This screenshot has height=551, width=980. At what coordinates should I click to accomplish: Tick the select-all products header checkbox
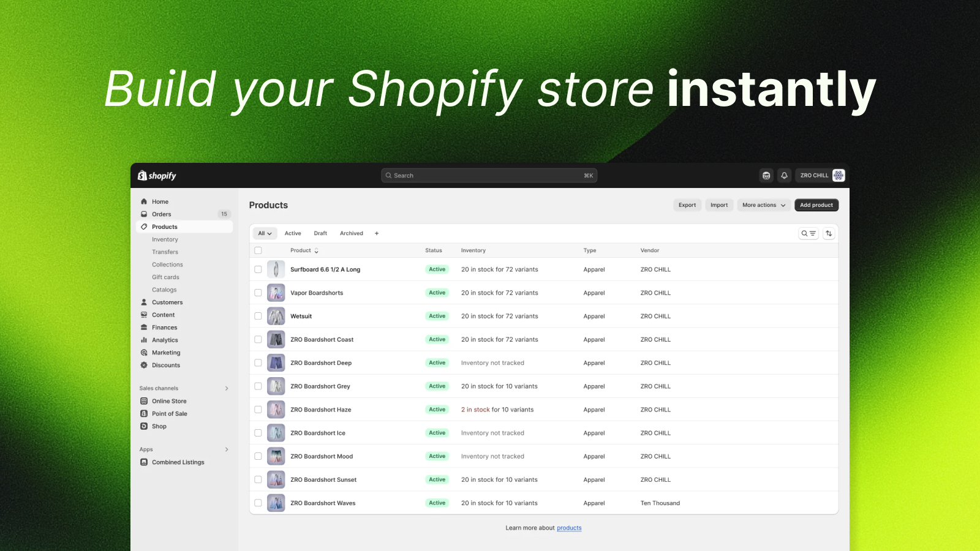[258, 250]
